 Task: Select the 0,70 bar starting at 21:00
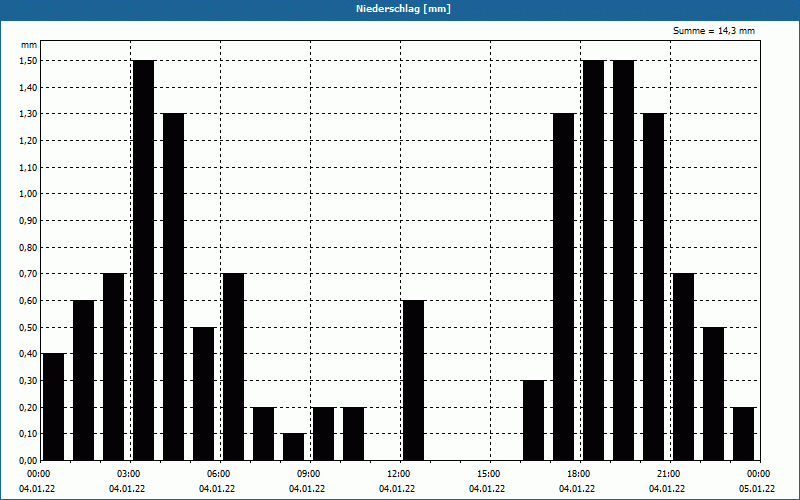[x=684, y=367]
